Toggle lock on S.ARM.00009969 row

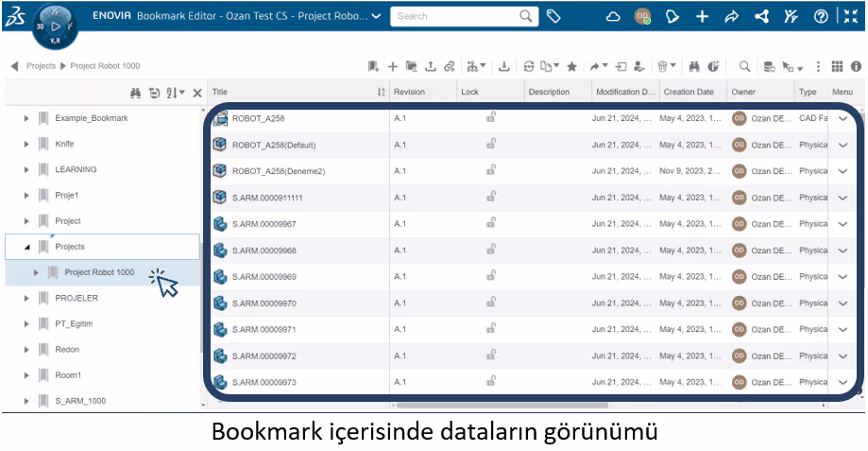pyautogui.click(x=490, y=276)
